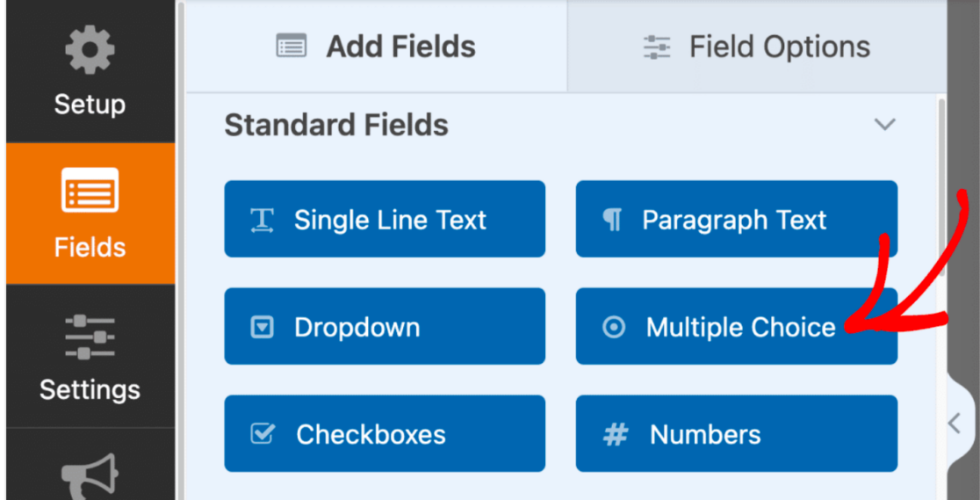Switch to the Add Fields tab
980x500 pixels.
pos(377,47)
